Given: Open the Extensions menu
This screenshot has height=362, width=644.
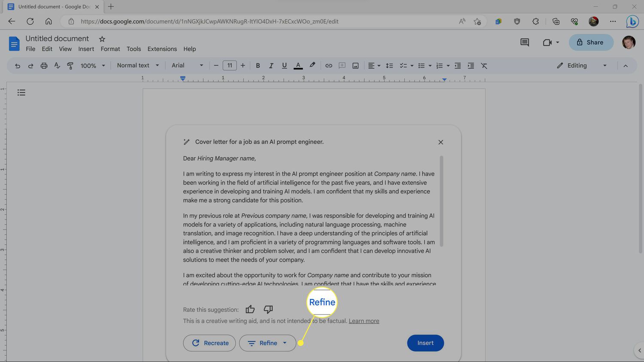Looking at the screenshot, I should click(x=162, y=49).
